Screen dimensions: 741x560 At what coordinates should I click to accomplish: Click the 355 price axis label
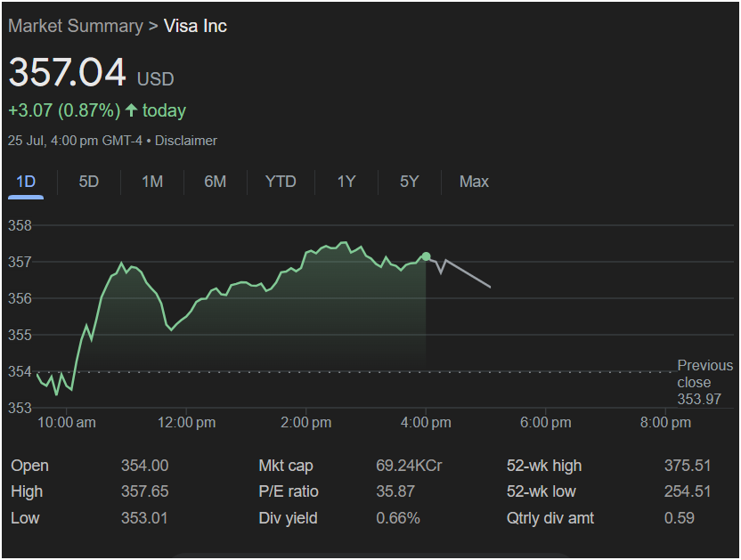tap(20, 335)
